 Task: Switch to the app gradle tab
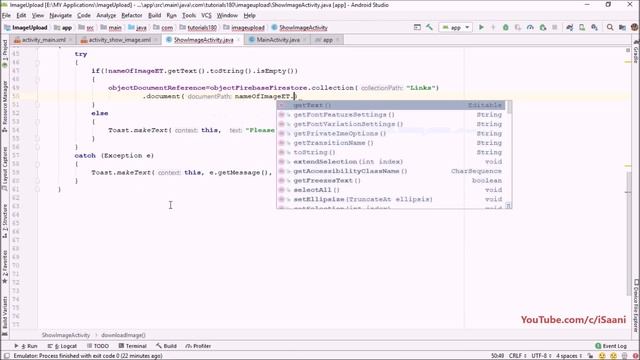pos(327,40)
